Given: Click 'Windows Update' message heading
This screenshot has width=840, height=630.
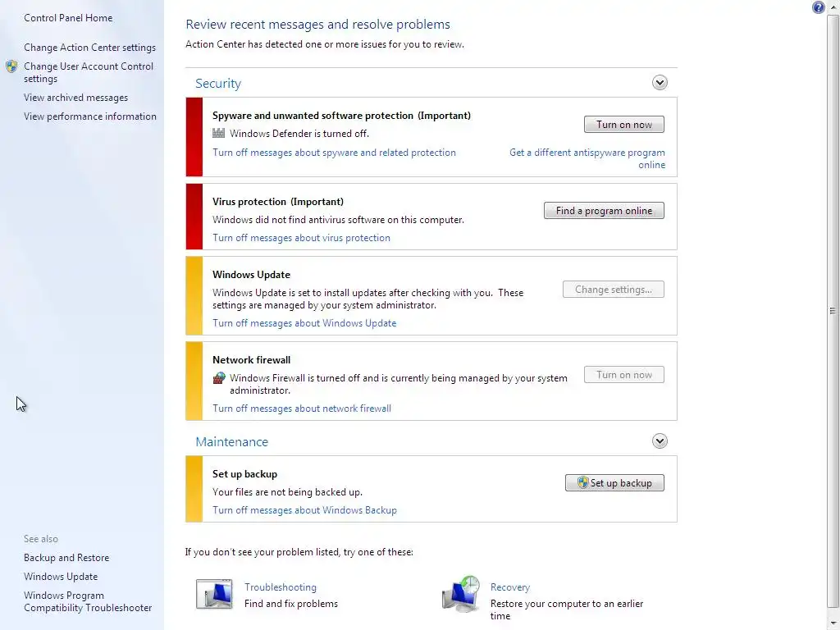Looking at the screenshot, I should pyautogui.click(x=251, y=274).
